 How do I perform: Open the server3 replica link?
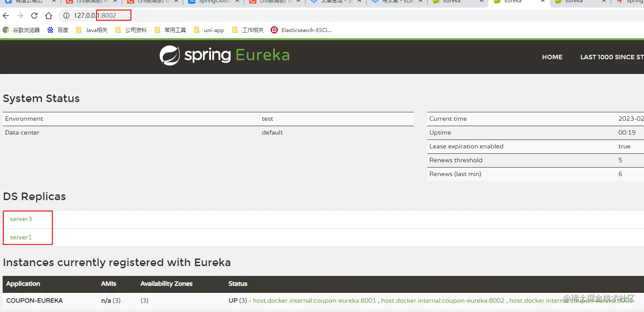point(21,219)
